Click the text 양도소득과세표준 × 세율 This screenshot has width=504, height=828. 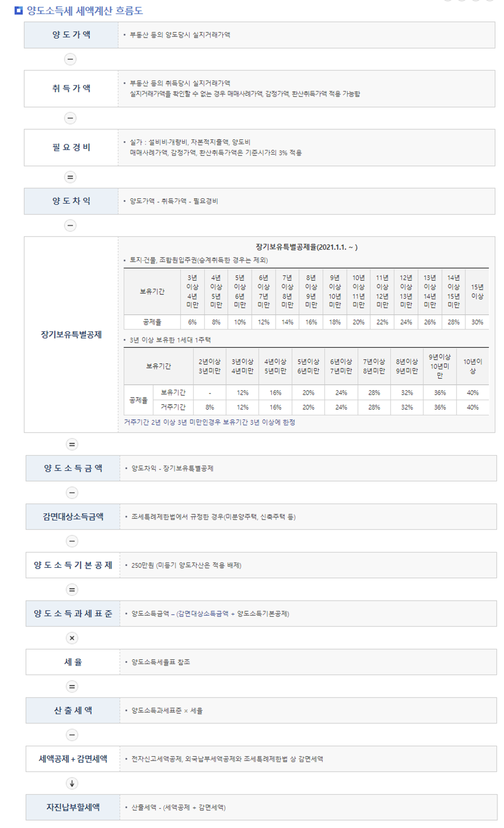click(x=167, y=710)
